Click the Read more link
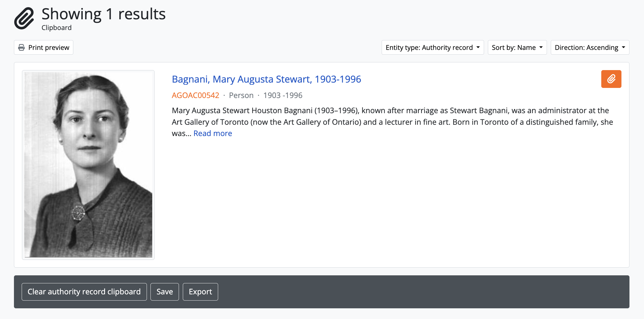The height and width of the screenshot is (319, 644). click(x=212, y=133)
